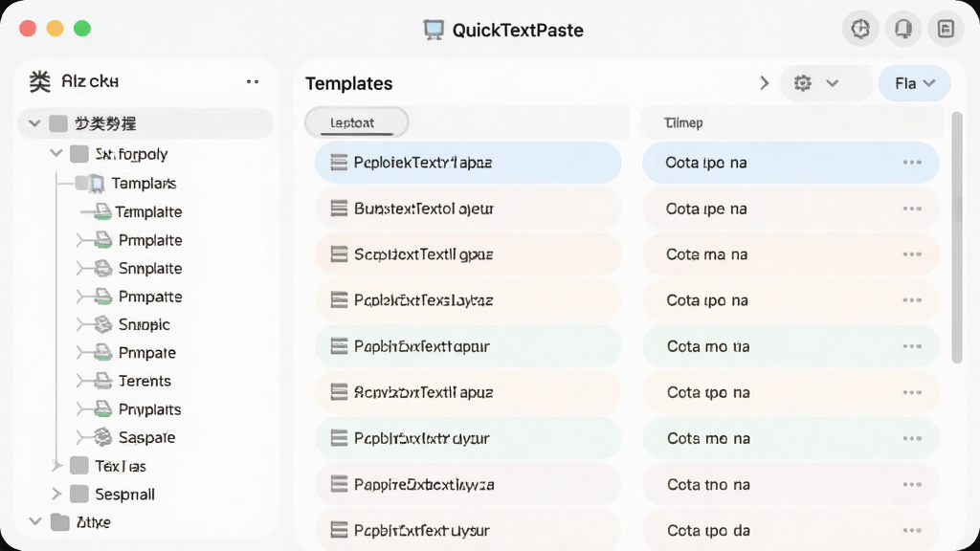The height and width of the screenshot is (551, 980).
Task: Open the document icon button in the title bar
Action: (x=946, y=29)
